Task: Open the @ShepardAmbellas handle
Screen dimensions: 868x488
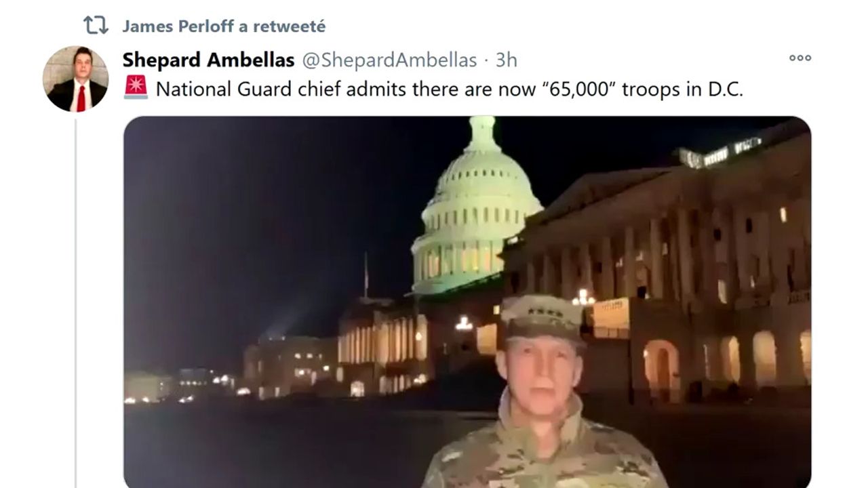Action: (389, 60)
